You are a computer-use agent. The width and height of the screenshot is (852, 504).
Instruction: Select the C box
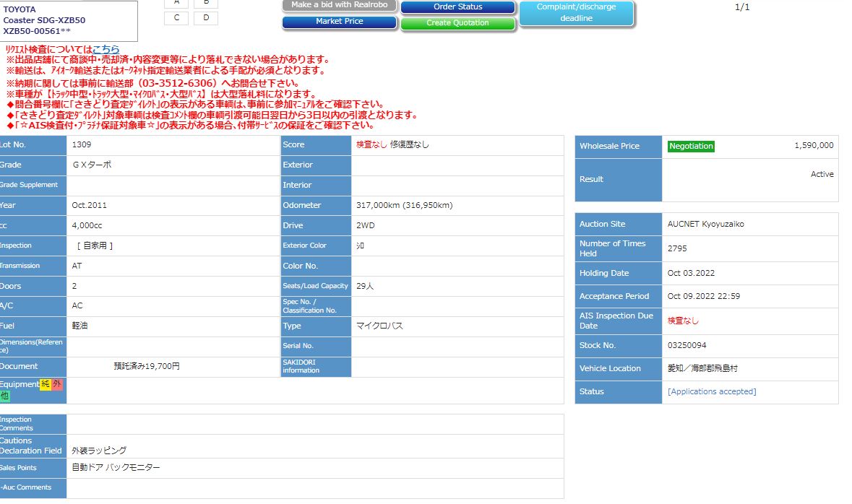click(176, 18)
